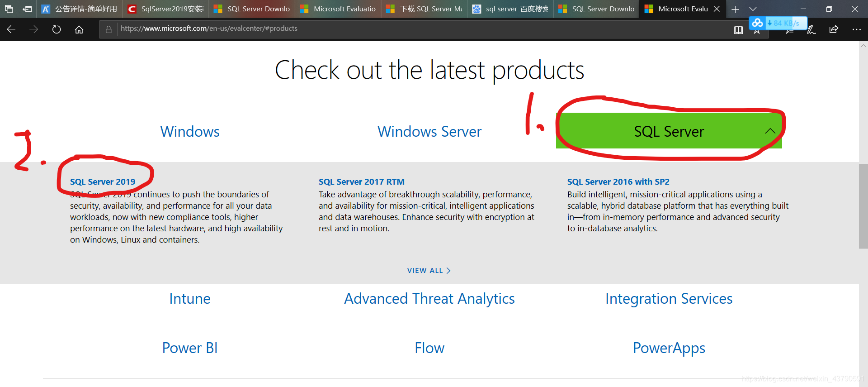Screen dimensions: 868x387
Task: Expand the Flow product category
Action: click(x=429, y=348)
